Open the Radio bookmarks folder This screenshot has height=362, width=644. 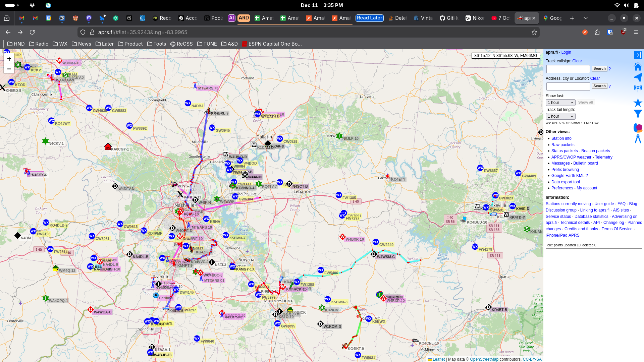click(39, 44)
